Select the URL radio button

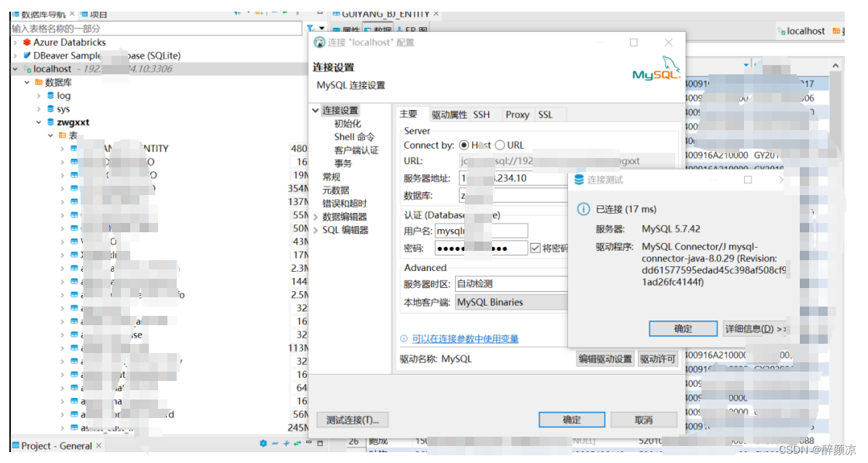500,146
